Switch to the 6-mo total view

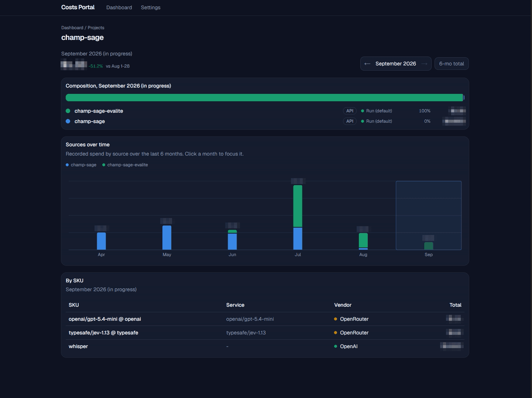pyautogui.click(x=452, y=64)
